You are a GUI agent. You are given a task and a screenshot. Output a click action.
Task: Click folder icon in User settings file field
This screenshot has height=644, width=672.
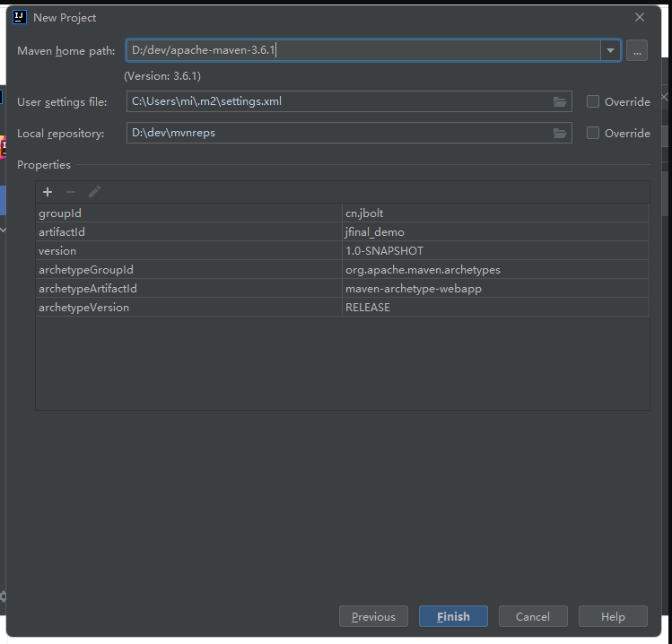(560, 102)
